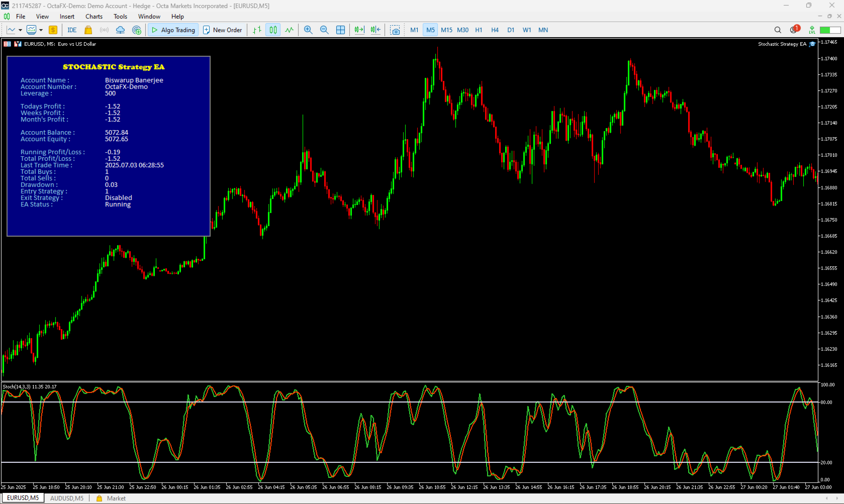Toggle Algo Trading on or off
The height and width of the screenshot is (504, 844).
click(173, 30)
